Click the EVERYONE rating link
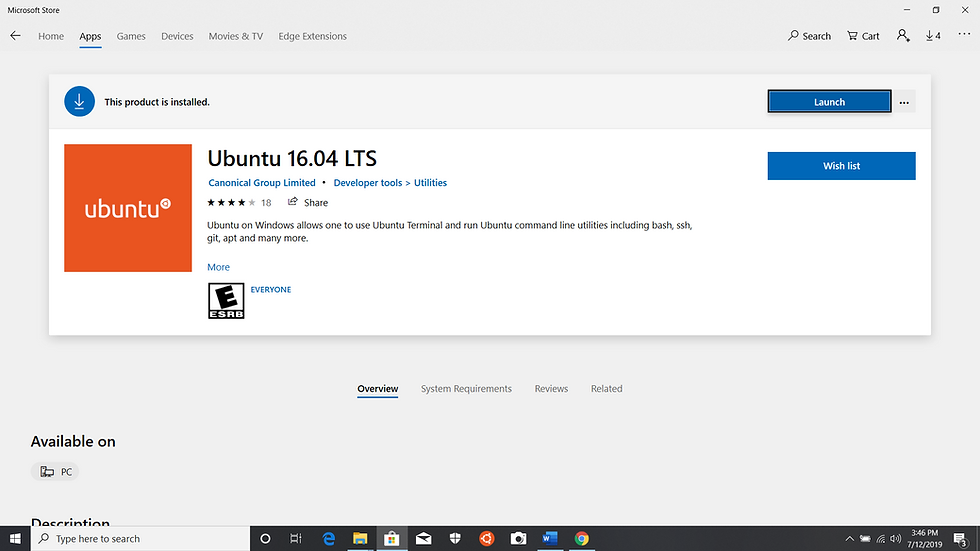Image resolution: width=980 pixels, height=551 pixels. [x=271, y=289]
